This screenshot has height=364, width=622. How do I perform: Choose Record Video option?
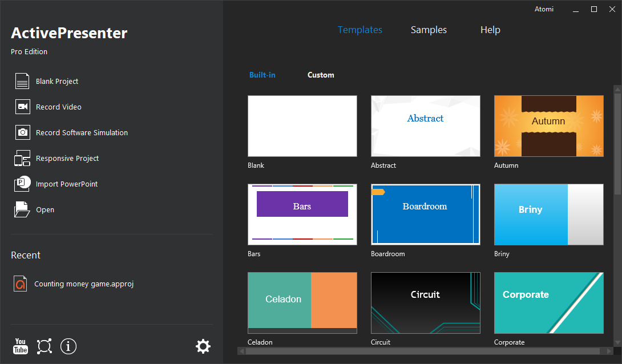tap(59, 107)
